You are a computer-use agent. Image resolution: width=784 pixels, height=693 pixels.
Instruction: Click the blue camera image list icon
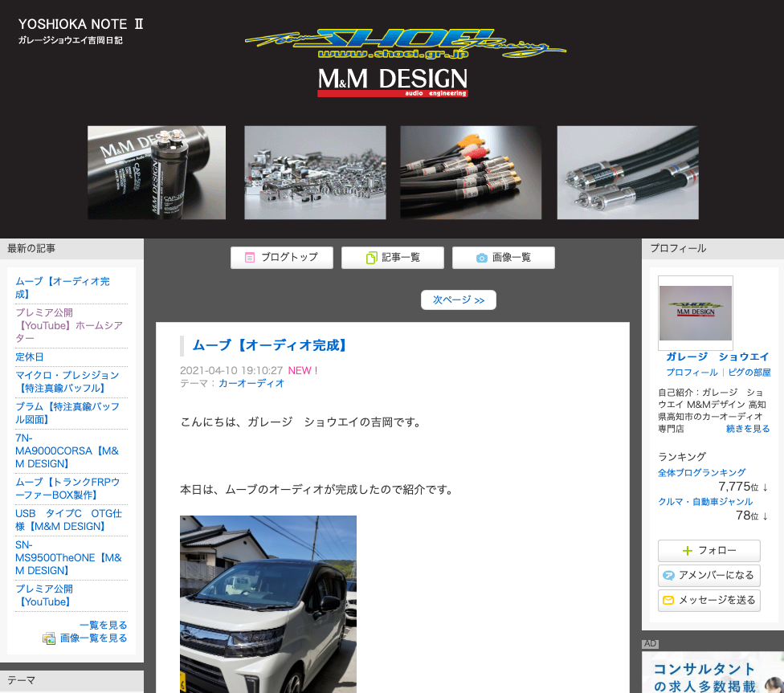(481, 258)
